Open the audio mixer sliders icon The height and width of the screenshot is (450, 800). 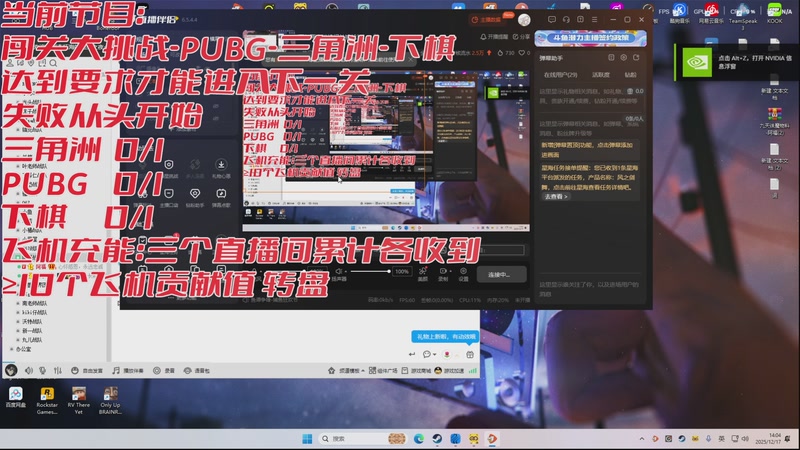(58, 370)
